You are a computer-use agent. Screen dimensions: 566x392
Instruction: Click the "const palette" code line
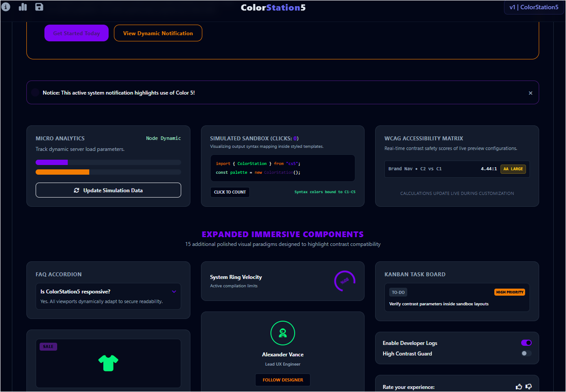258,172
